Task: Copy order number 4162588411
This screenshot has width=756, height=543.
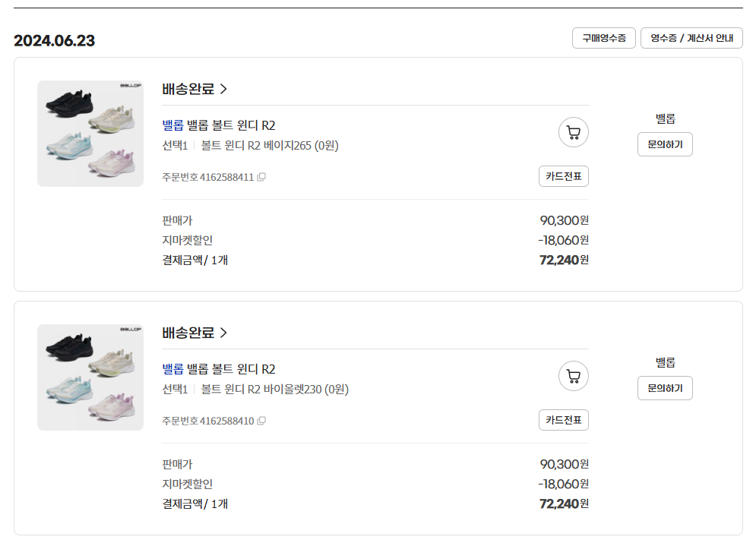Action: click(x=261, y=177)
